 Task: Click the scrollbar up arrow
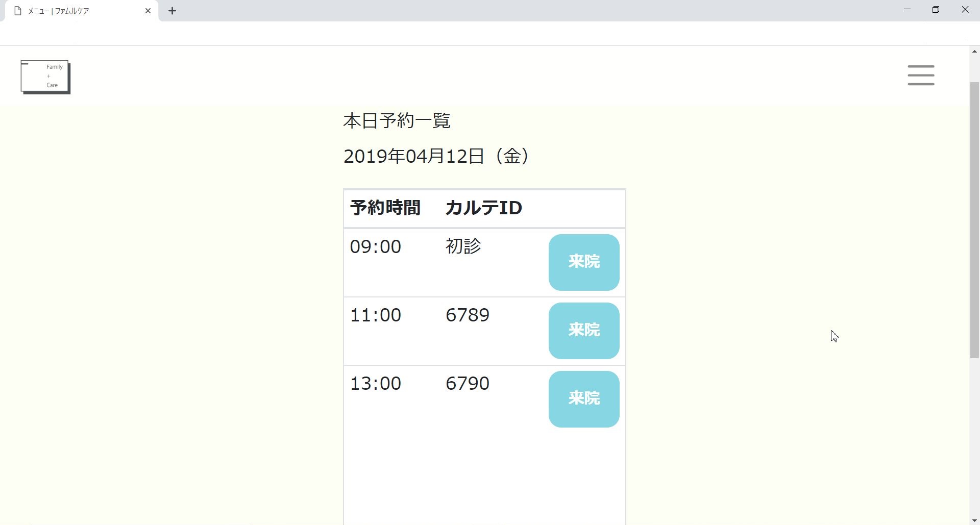(974, 51)
